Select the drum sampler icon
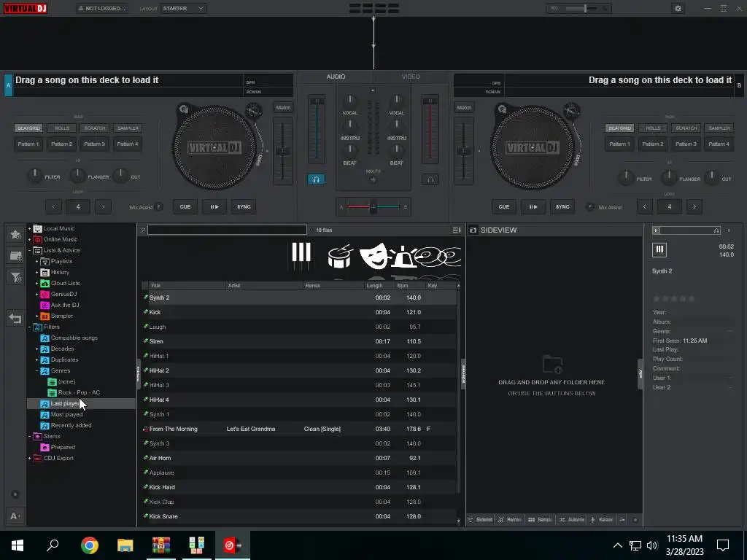This screenshot has height=560, width=747. point(340,256)
